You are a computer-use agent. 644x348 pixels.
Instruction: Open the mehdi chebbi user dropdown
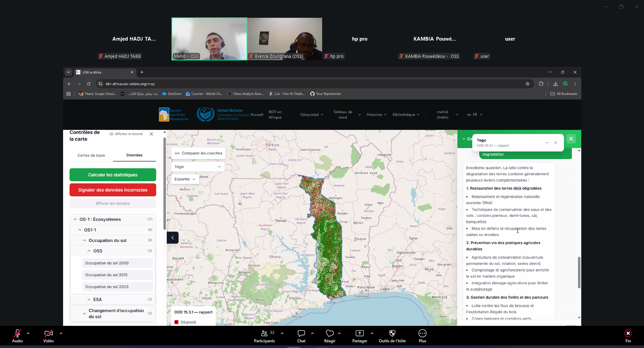coord(447,115)
